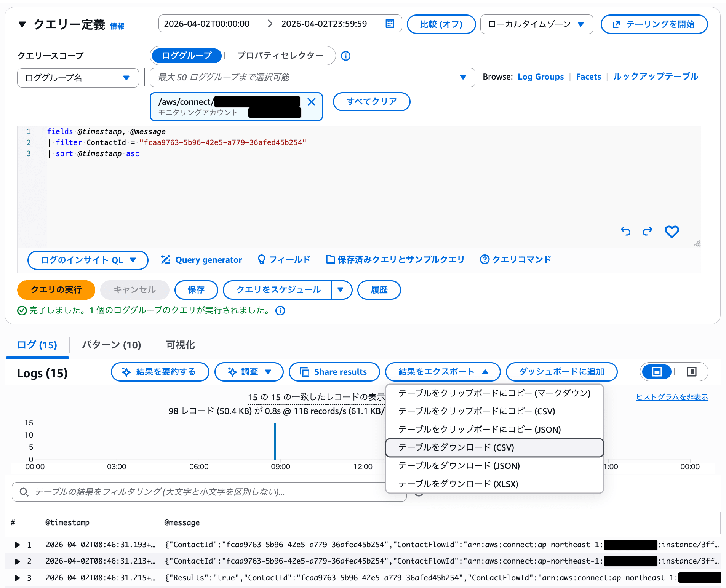Image resolution: width=726 pixels, height=588 pixels.
Task: Switch to the ログ (15) tab
Action: 37,345
